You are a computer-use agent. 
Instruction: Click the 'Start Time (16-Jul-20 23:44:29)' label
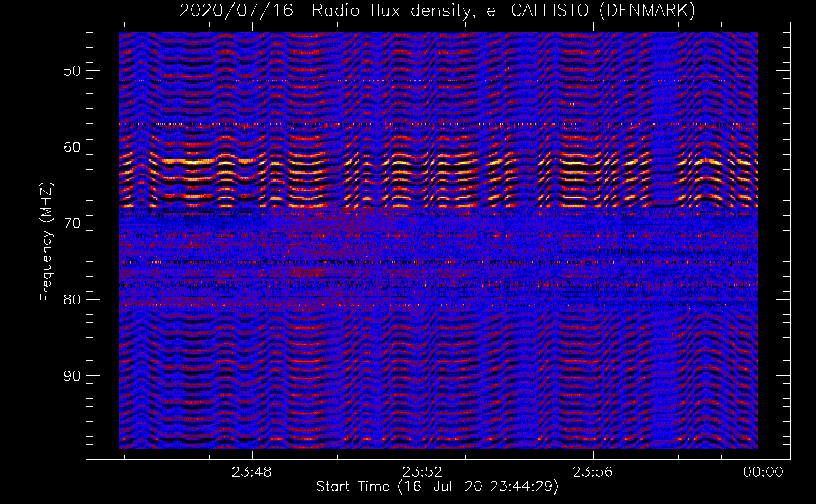pos(437,487)
